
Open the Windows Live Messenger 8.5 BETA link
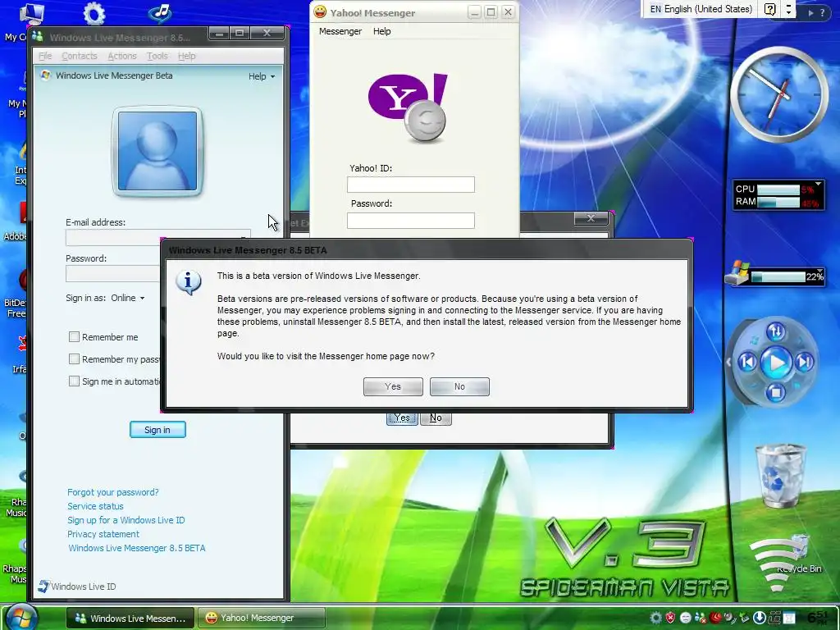pyautogui.click(x=137, y=547)
